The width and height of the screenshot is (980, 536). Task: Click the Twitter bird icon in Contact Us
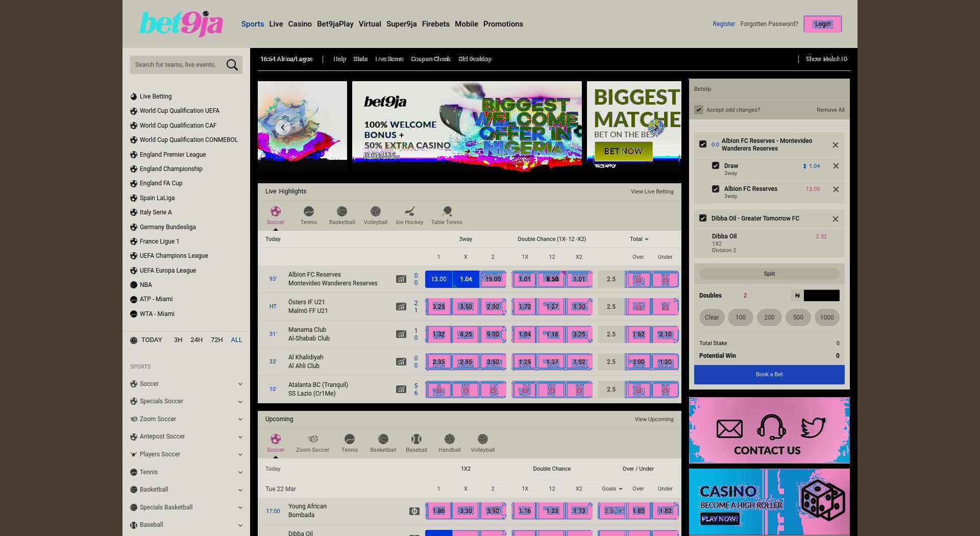pos(813,427)
